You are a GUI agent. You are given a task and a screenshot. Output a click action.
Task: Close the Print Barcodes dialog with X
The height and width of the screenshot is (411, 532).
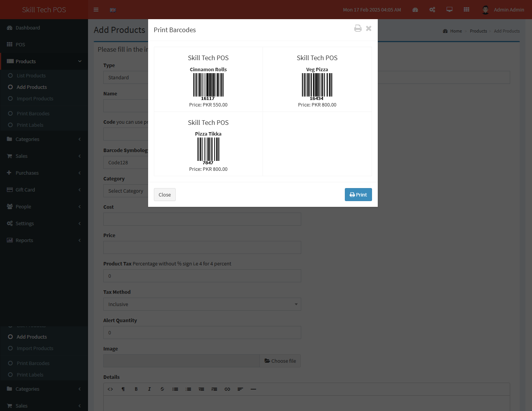tap(369, 28)
